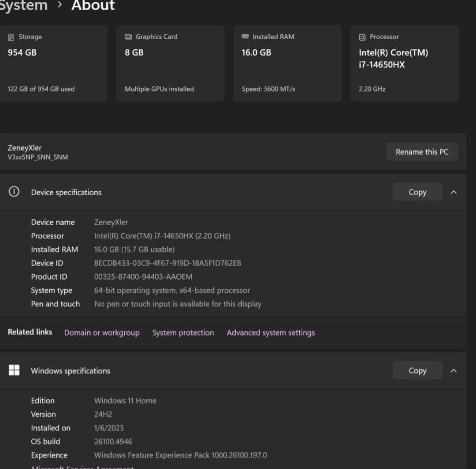Click the '16.0 GB (15.7 GB usable)' value
Viewport: 476px width, 469px height.
(x=134, y=249)
